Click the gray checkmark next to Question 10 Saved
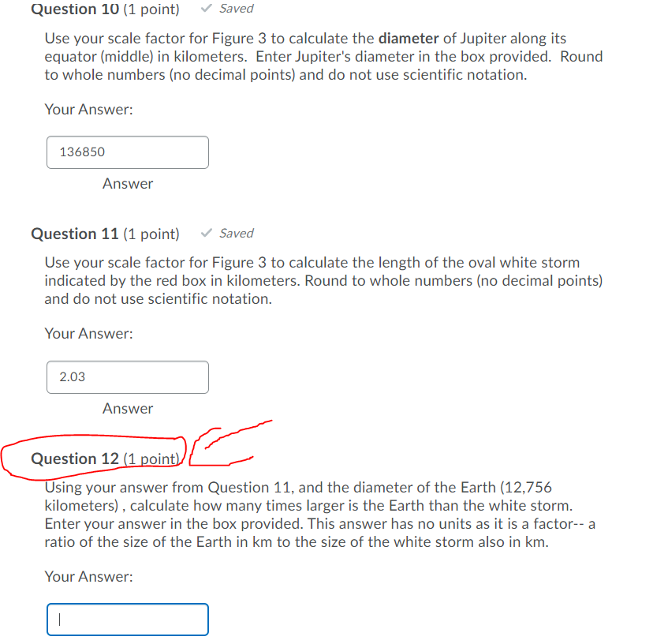The height and width of the screenshot is (644, 653). tap(206, 8)
